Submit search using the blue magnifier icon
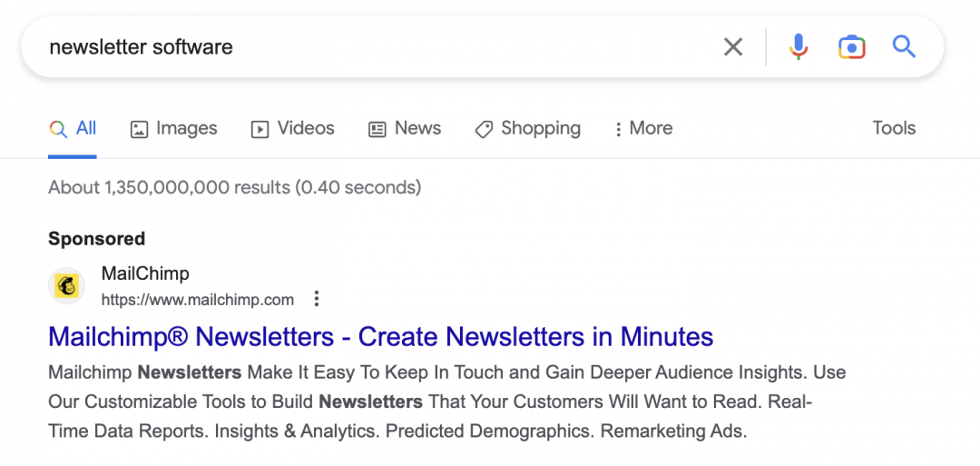The height and width of the screenshot is (466, 980). [x=904, y=46]
